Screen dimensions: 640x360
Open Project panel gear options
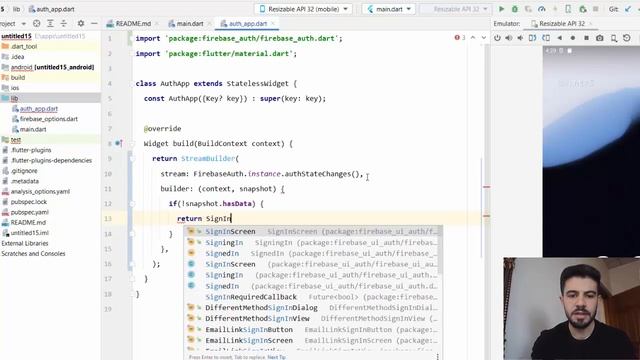pos(81,24)
